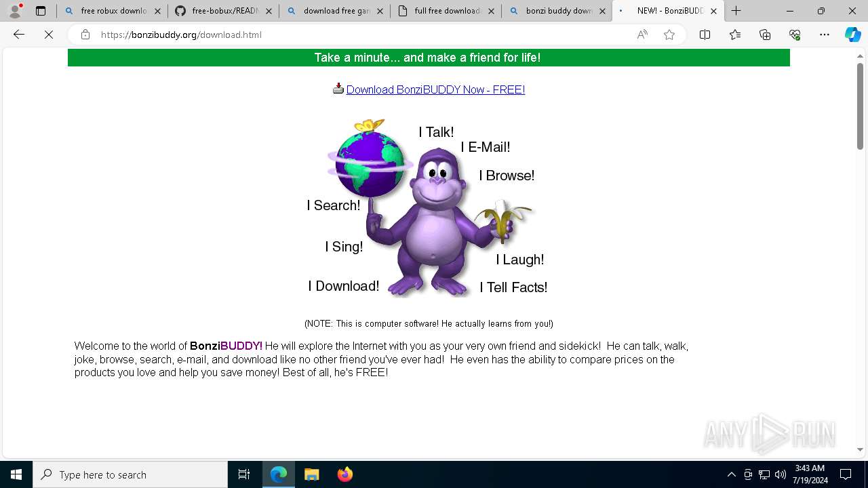Open Browser essentials icon
The width and height of the screenshot is (868, 488).
tap(795, 35)
